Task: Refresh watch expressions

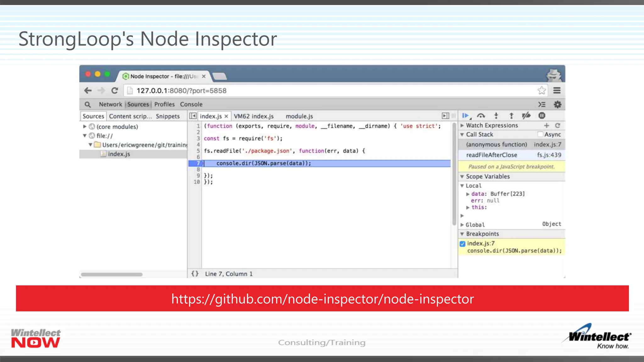Action: click(558, 125)
